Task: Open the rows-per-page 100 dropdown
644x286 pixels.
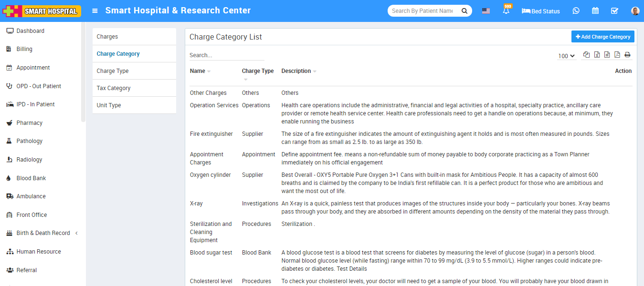Action: (566, 56)
